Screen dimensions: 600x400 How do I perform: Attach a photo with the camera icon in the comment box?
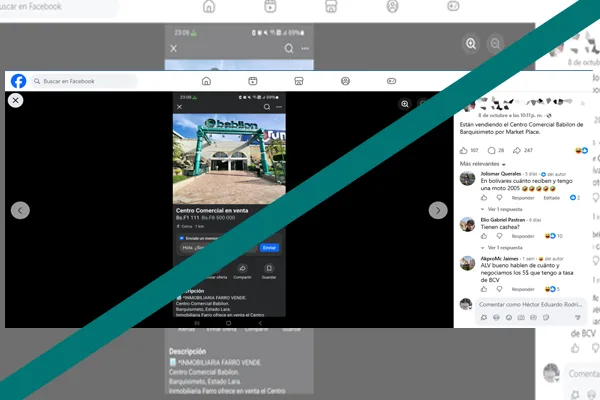[x=521, y=318]
